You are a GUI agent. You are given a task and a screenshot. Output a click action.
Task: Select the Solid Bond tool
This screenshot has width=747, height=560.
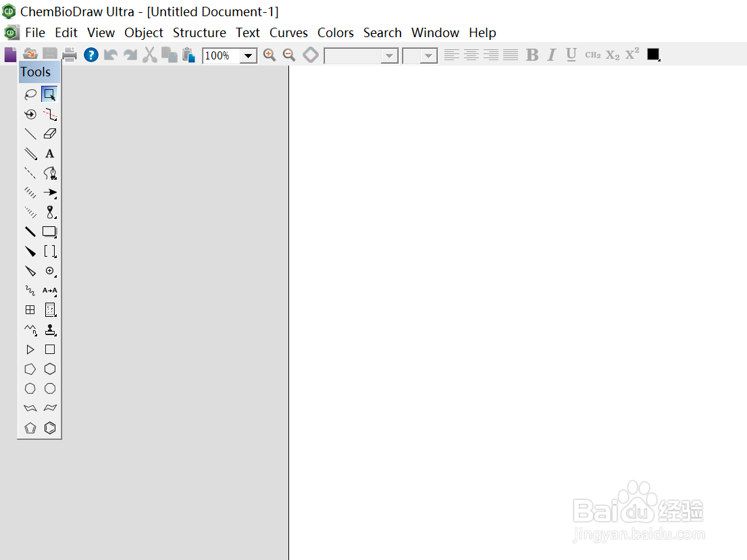[30, 134]
